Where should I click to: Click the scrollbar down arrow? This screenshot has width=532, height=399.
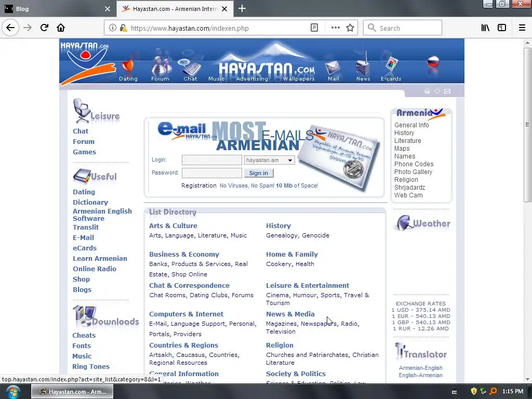point(527,379)
